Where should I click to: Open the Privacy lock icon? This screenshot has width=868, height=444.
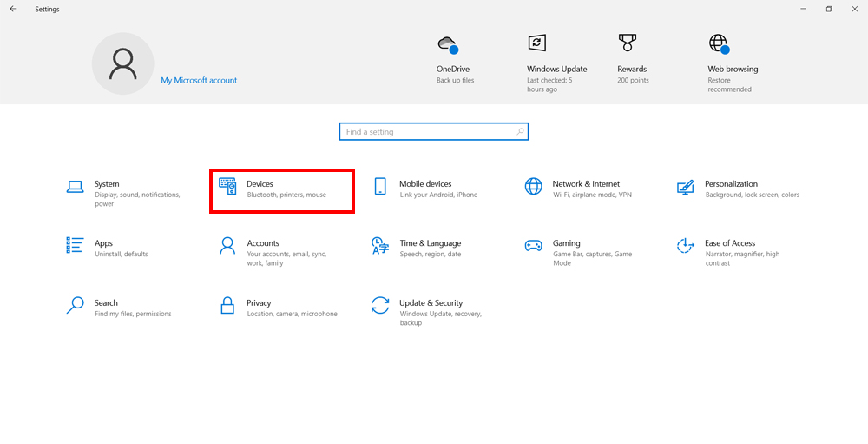click(227, 305)
